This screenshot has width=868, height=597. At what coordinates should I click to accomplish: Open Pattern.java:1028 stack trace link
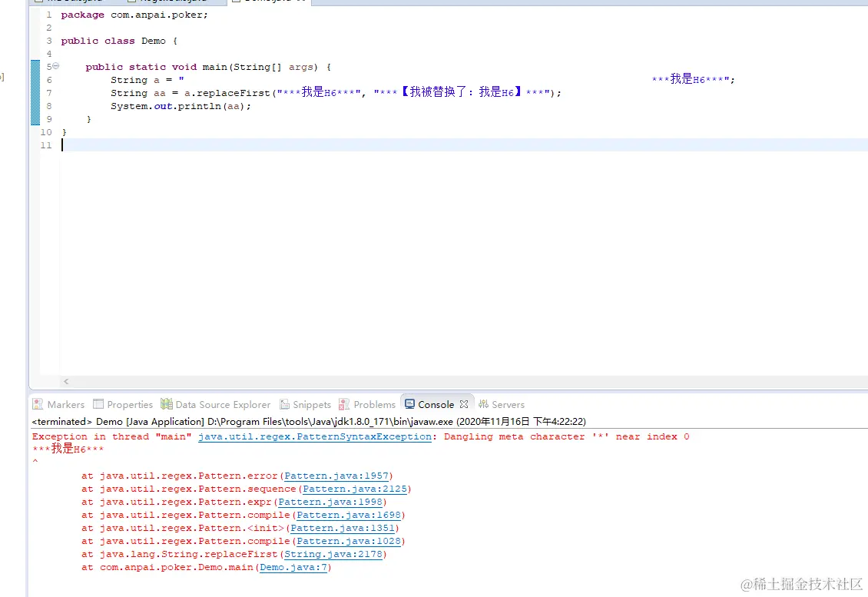click(349, 541)
